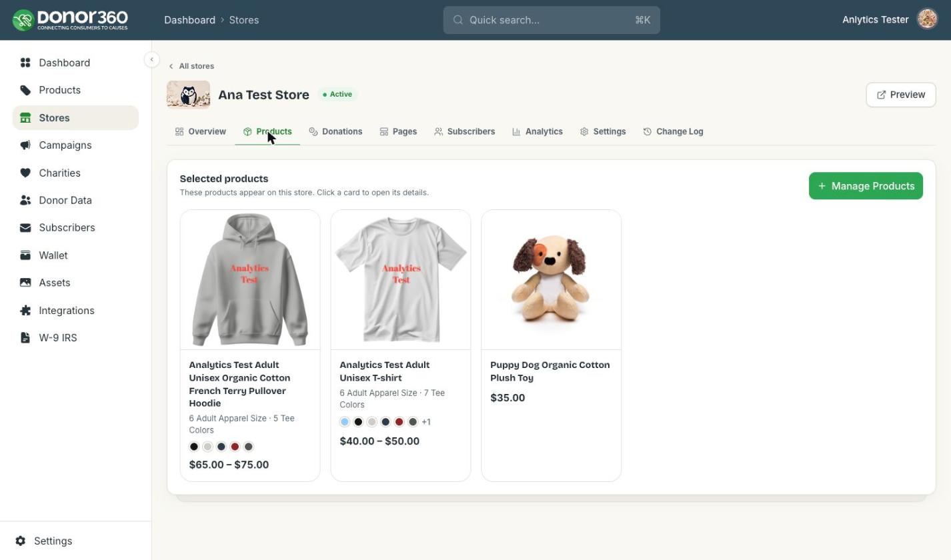This screenshot has height=560, width=951.
Task: Click the envelope icon beside sidebar Subscribers
Action: 25,228
